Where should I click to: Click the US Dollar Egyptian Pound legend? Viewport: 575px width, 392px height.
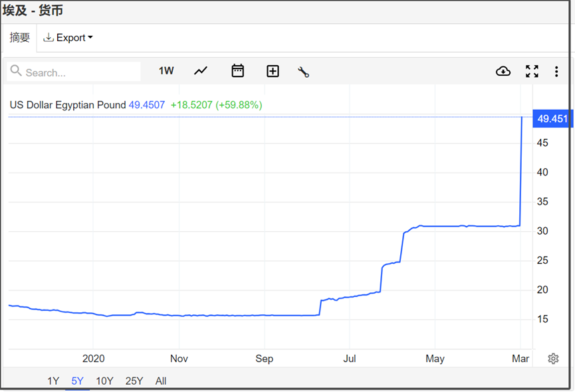(67, 105)
